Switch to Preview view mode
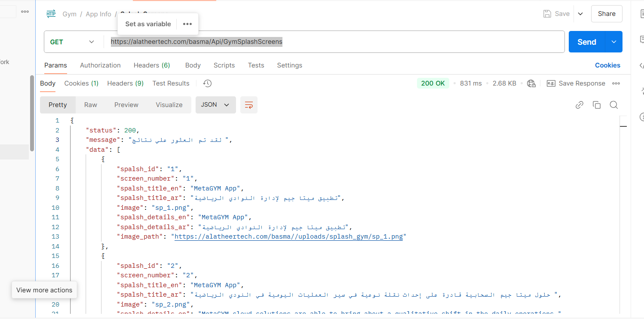 click(126, 105)
